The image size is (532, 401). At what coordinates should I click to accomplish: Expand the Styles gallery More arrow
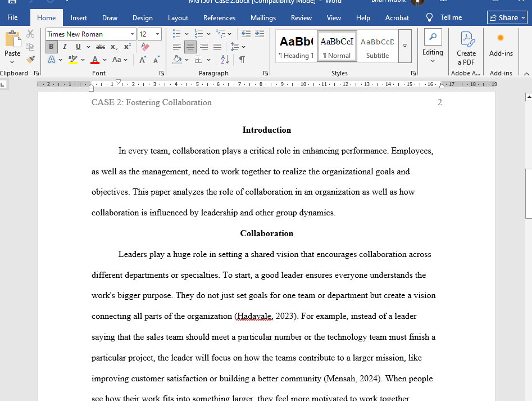click(405, 46)
